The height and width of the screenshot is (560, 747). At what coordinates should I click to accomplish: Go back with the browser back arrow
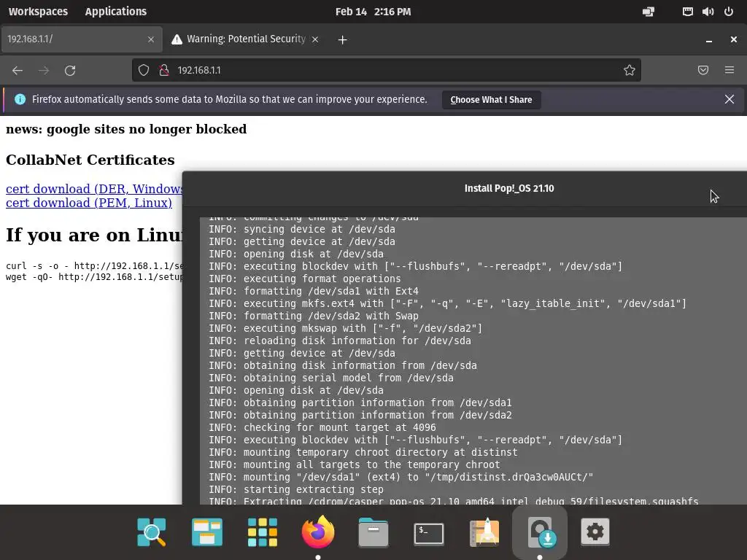pyautogui.click(x=18, y=71)
